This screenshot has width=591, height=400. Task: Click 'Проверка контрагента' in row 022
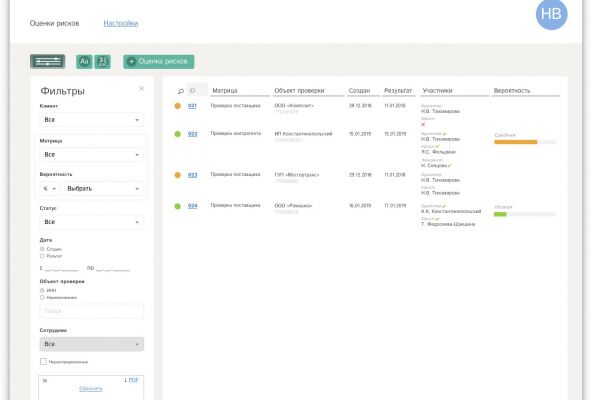click(236, 133)
